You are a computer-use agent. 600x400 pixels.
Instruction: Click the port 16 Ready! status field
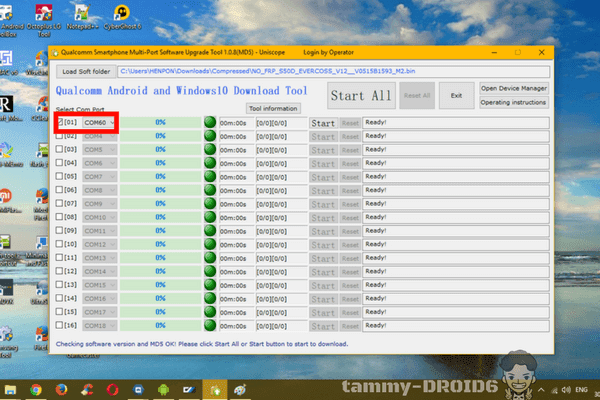[456, 326]
